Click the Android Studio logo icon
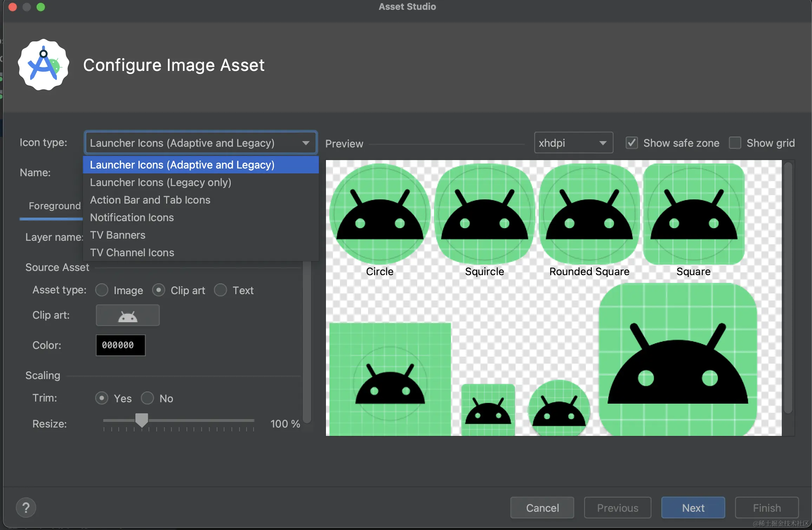Viewport: 812px width, 530px height. (x=44, y=65)
